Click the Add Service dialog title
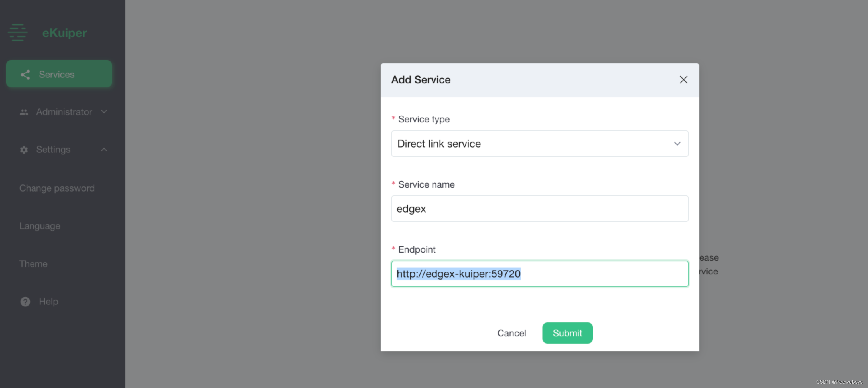 [421, 80]
